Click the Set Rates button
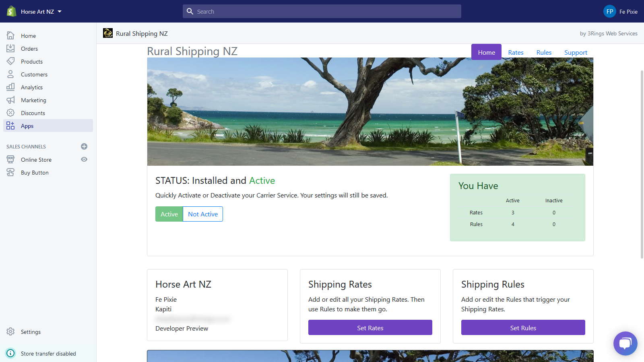 coord(369,327)
